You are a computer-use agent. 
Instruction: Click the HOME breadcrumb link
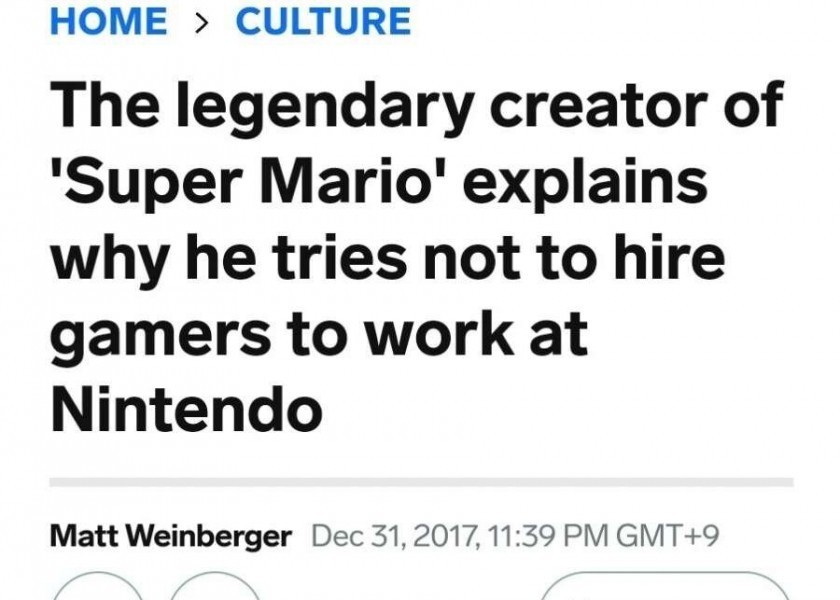[108, 21]
